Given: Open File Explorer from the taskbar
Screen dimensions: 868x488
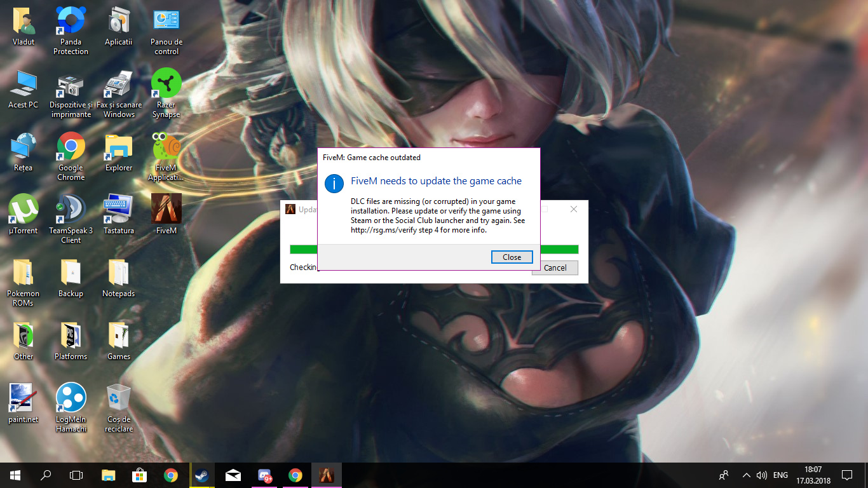Looking at the screenshot, I should (x=109, y=475).
